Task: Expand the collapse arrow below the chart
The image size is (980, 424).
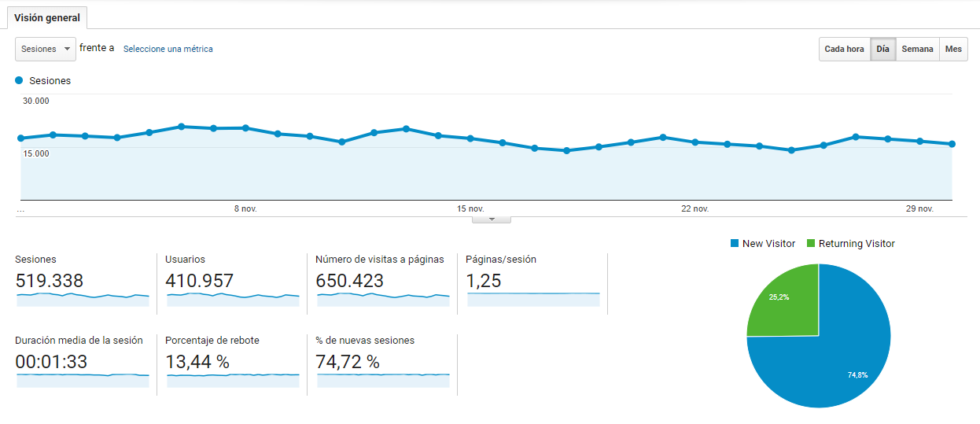Action: coord(492,219)
